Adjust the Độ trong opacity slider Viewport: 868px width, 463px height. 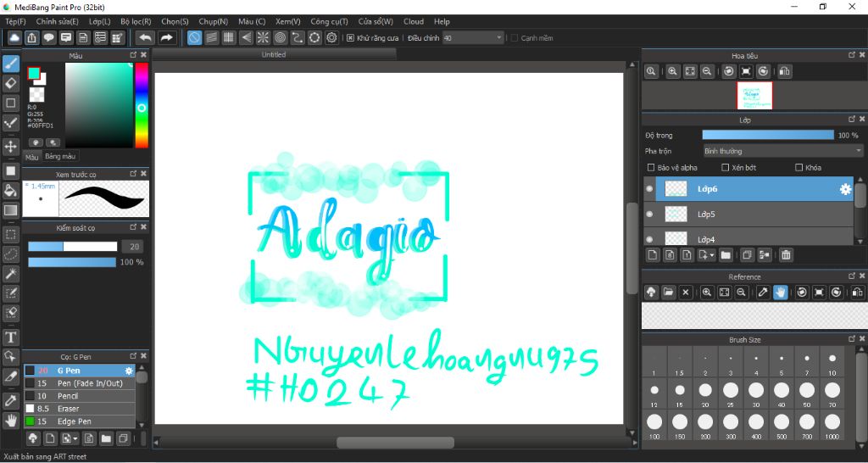click(x=768, y=135)
